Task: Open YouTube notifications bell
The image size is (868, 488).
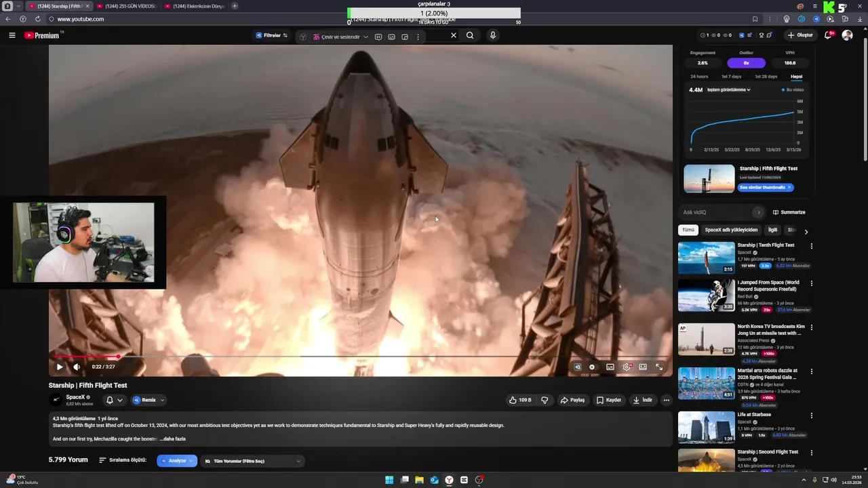Action: [x=828, y=35]
